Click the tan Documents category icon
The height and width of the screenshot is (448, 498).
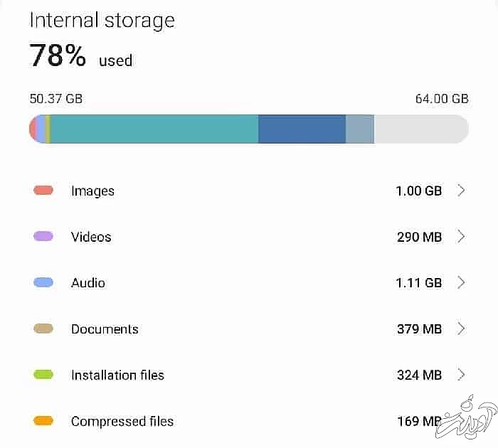(x=43, y=329)
